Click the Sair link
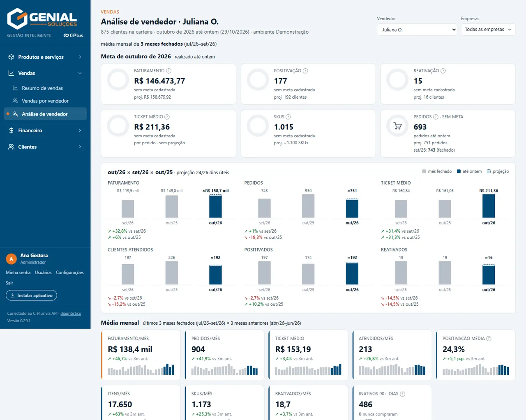Viewport: 526px width, 420px height. point(9,283)
